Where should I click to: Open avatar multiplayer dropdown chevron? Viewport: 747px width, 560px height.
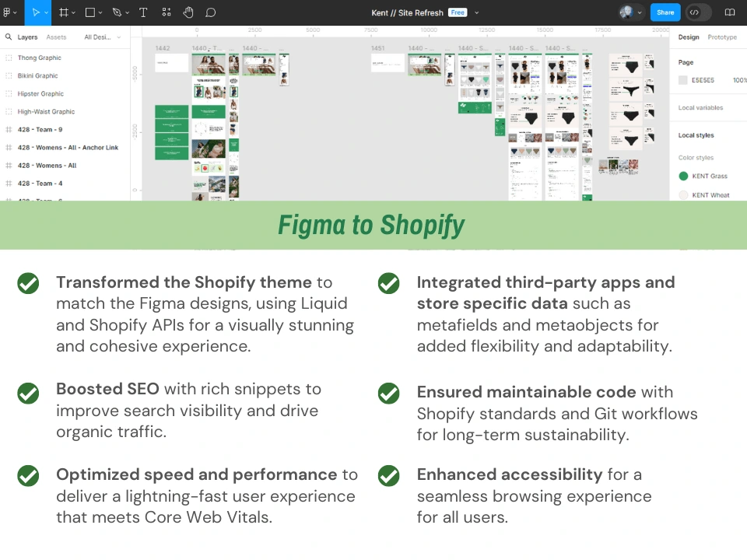pyautogui.click(x=640, y=13)
